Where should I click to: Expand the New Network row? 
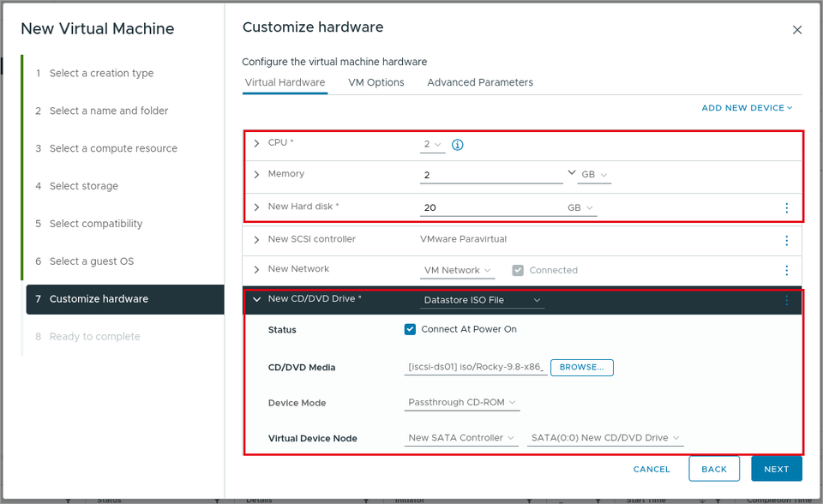256,270
